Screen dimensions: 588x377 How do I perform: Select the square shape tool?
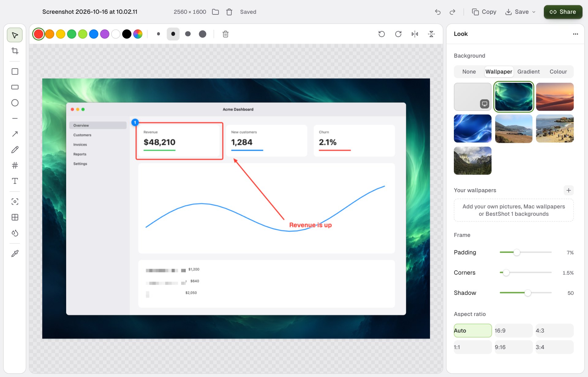(x=15, y=71)
